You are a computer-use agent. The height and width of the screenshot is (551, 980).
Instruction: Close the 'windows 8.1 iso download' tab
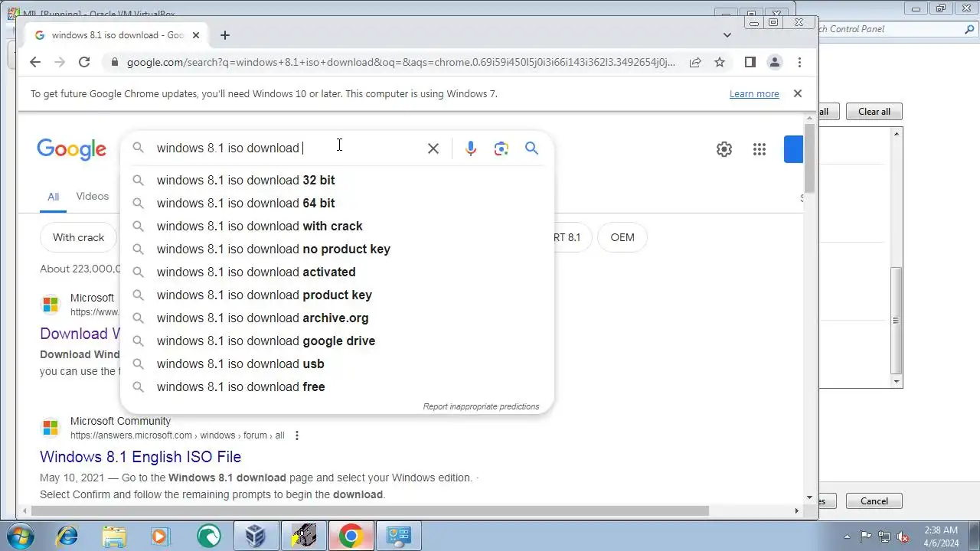(196, 35)
